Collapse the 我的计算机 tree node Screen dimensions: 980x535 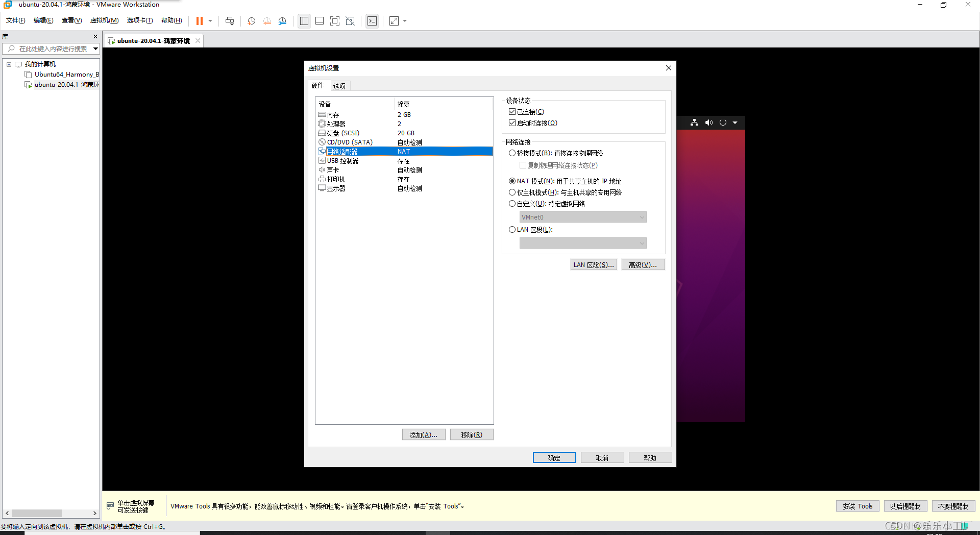(x=9, y=64)
